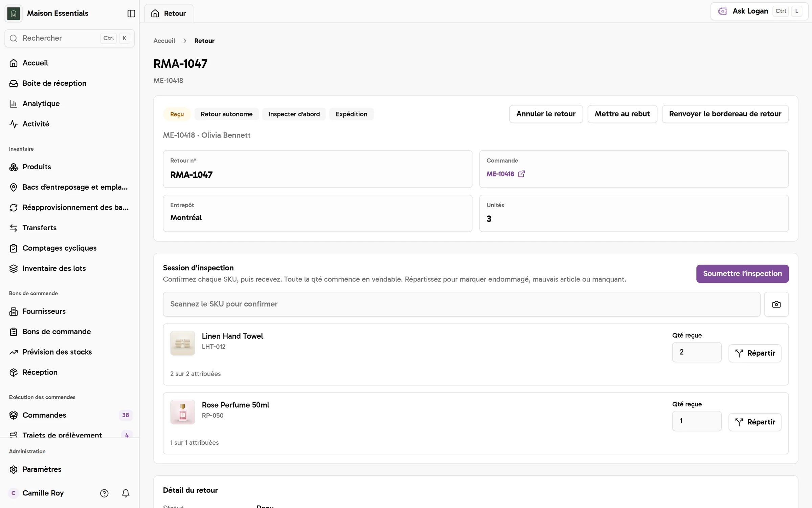Click Annuler le retour button
This screenshot has width=812, height=508.
pos(546,114)
